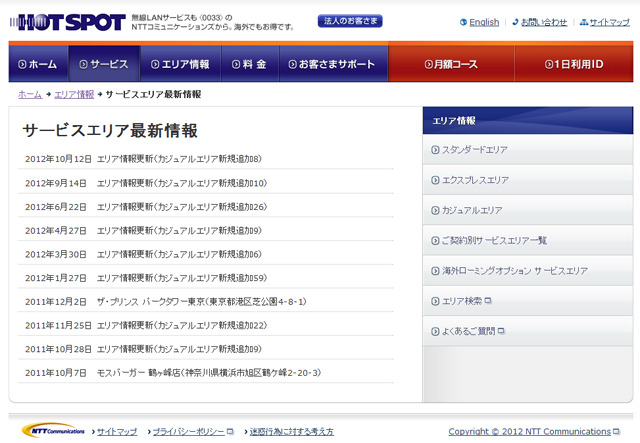
Task: Open the 1日利用ID red tab
Action: point(574,64)
